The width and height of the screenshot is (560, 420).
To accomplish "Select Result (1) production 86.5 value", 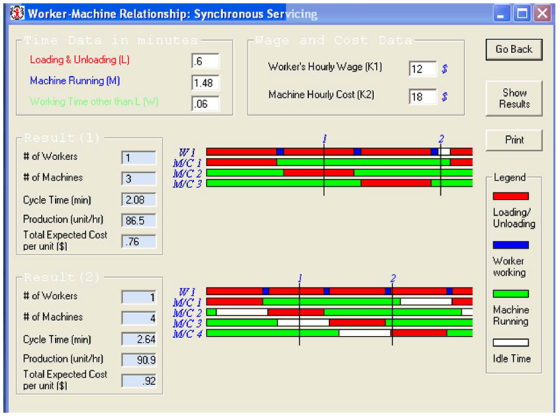I will point(139,220).
